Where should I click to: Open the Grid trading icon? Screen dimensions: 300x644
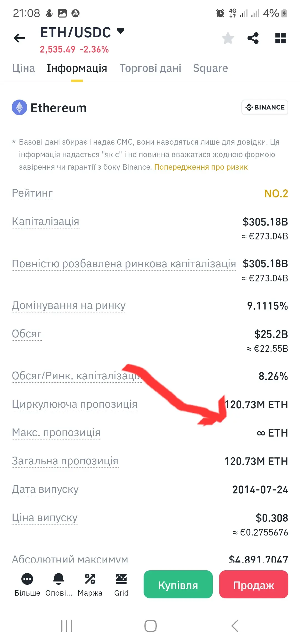click(x=121, y=579)
